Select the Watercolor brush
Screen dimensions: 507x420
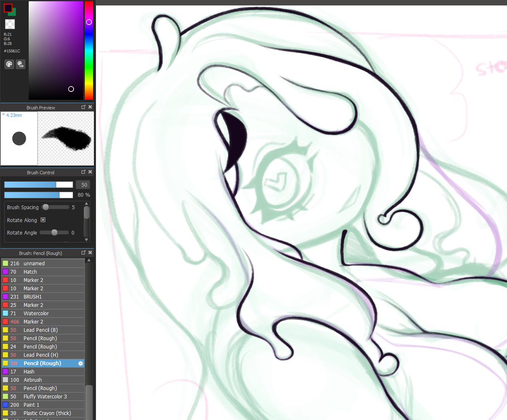43,313
